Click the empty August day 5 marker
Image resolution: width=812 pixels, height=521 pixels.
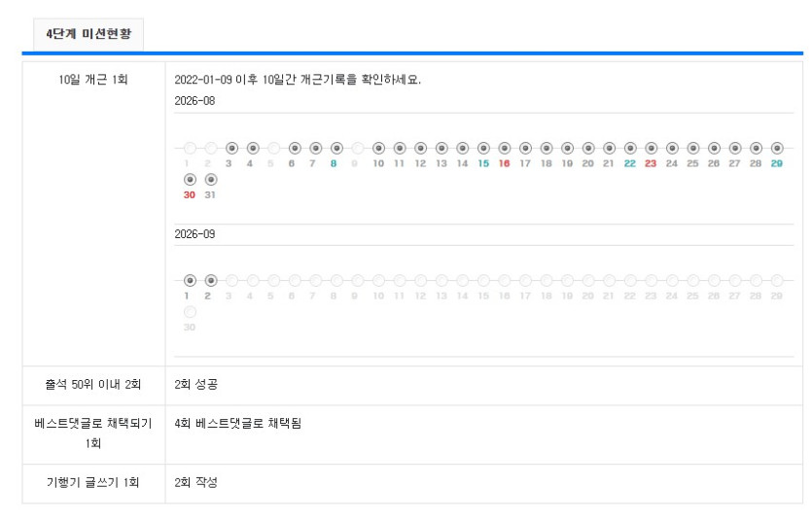[x=274, y=149]
